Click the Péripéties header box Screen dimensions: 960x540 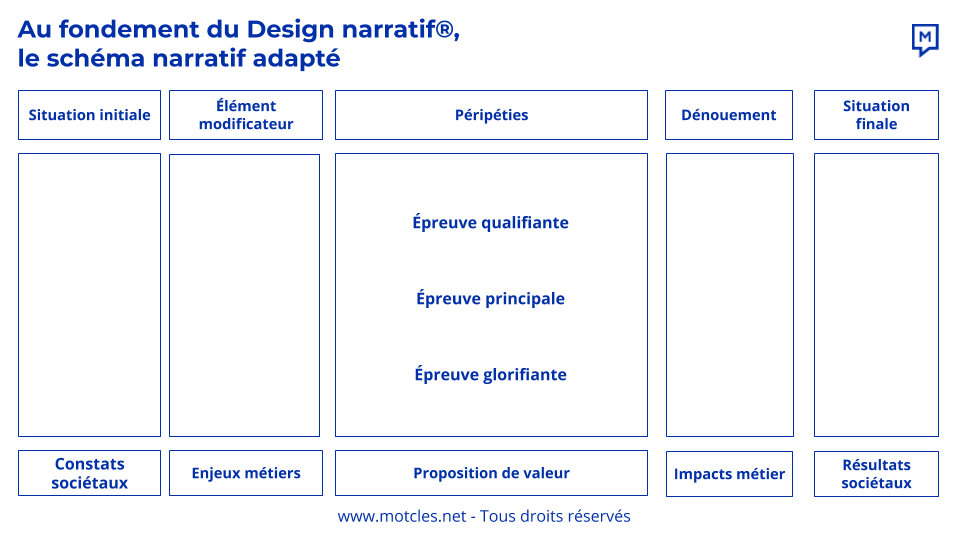[491, 115]
